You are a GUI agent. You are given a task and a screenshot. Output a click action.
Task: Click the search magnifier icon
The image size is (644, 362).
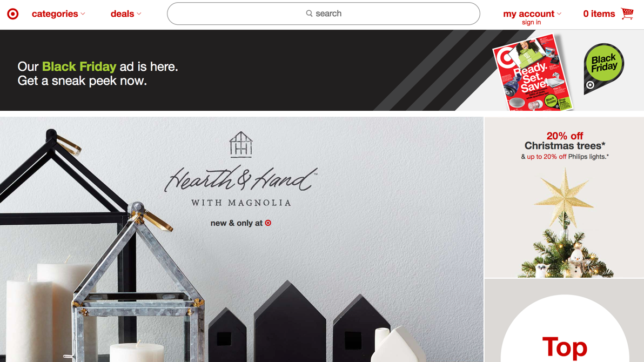click(x=309, y=14)
